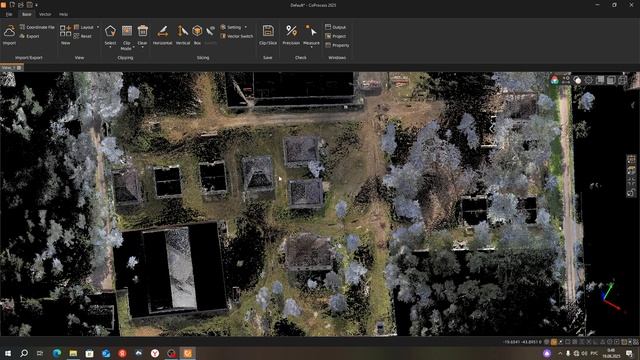Open the Windows Start menu
The height and width of the screenshot is (360, 640).
(x=8, y=353)
